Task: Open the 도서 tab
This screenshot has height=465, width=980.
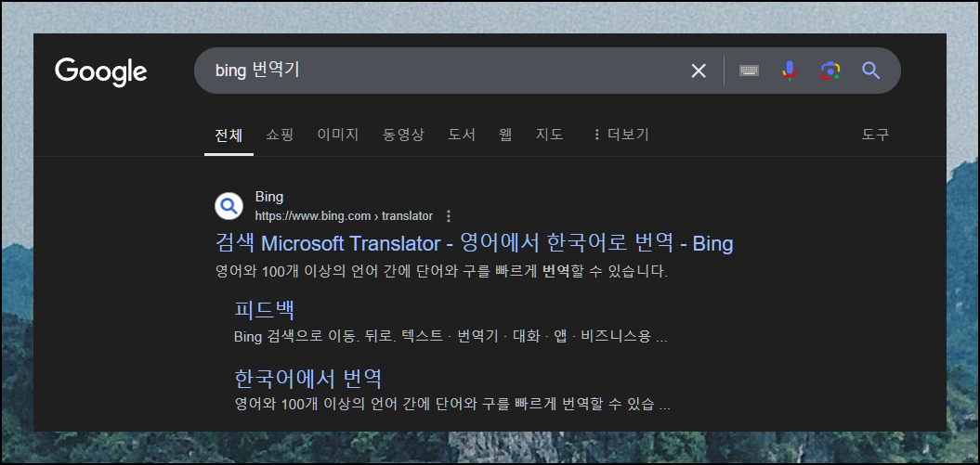Action: 462,135
